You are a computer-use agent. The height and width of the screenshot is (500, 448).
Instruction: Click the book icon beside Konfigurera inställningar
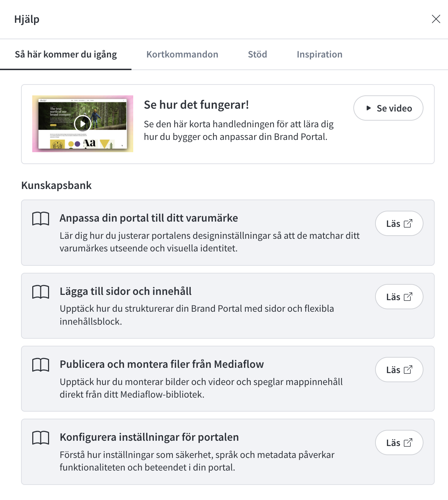point(41,438)
